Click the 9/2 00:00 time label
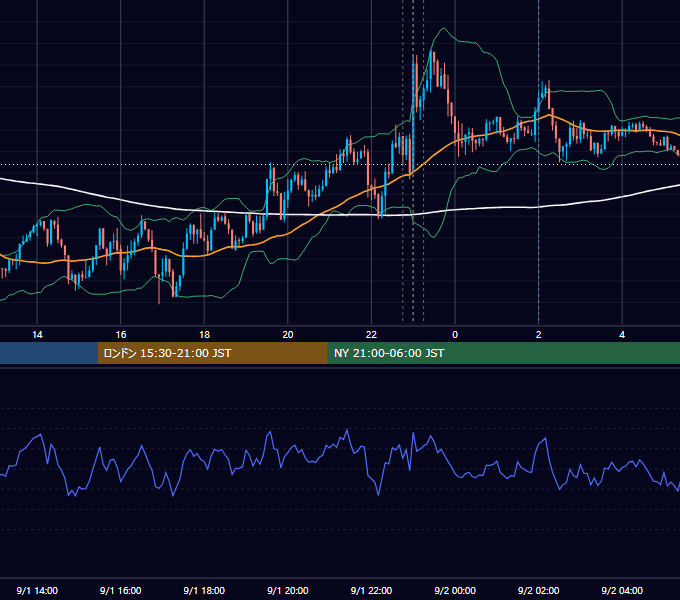 point(455,590)
